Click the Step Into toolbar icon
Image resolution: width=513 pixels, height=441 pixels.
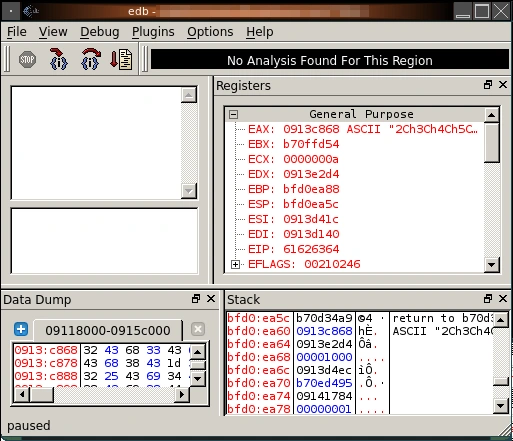point(58,59)
